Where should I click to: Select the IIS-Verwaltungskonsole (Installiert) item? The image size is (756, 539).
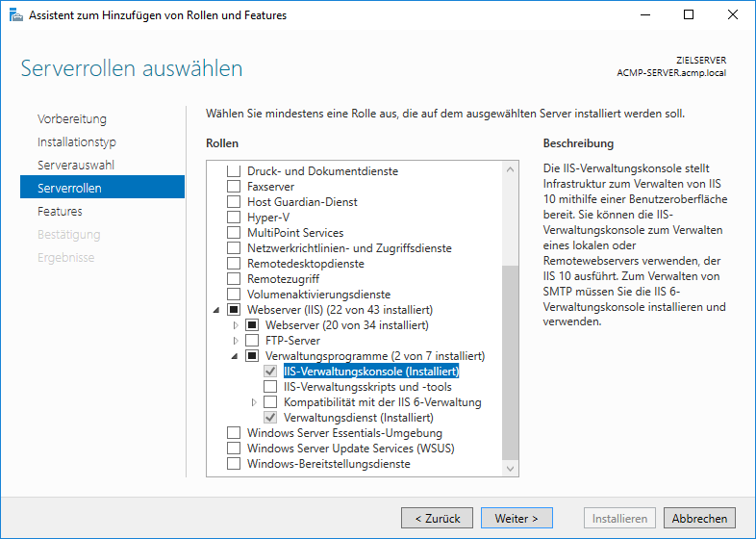[x=371, y=372]
